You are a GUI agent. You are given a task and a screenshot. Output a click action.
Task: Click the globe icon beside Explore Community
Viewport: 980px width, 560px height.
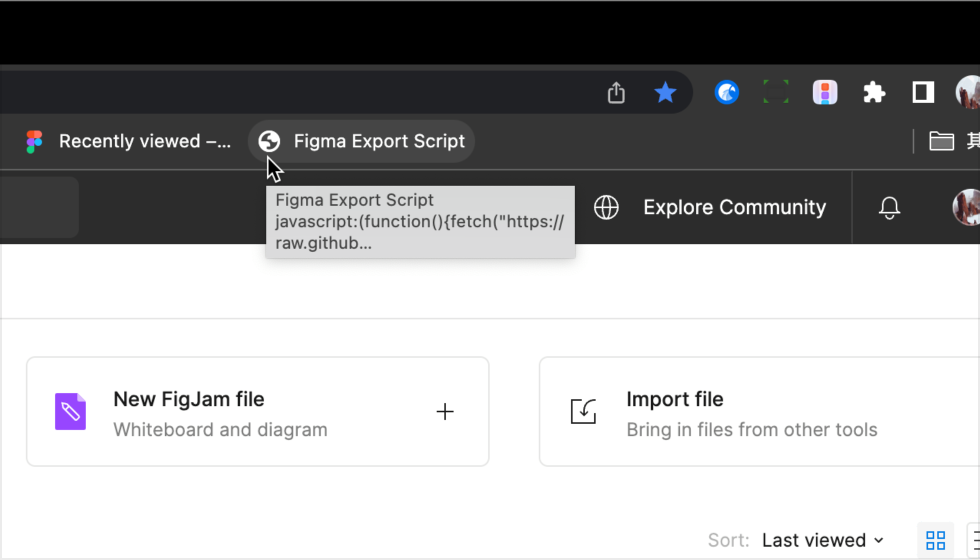coord(606,208)
